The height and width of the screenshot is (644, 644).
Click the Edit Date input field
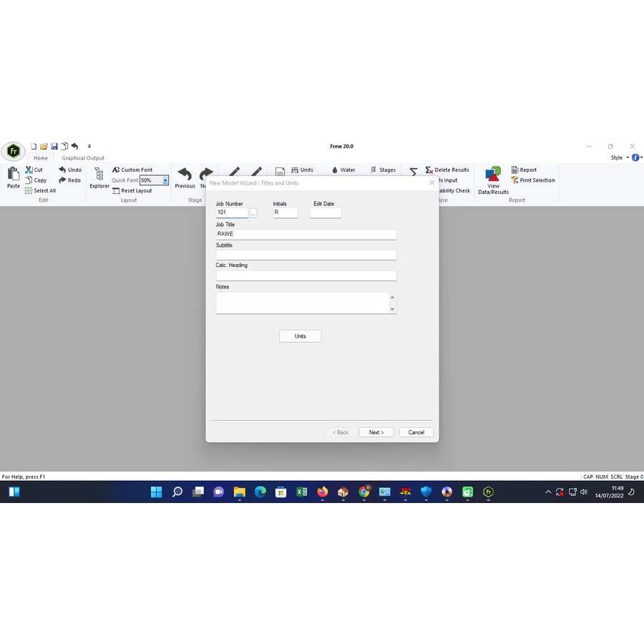pos(326,213)
